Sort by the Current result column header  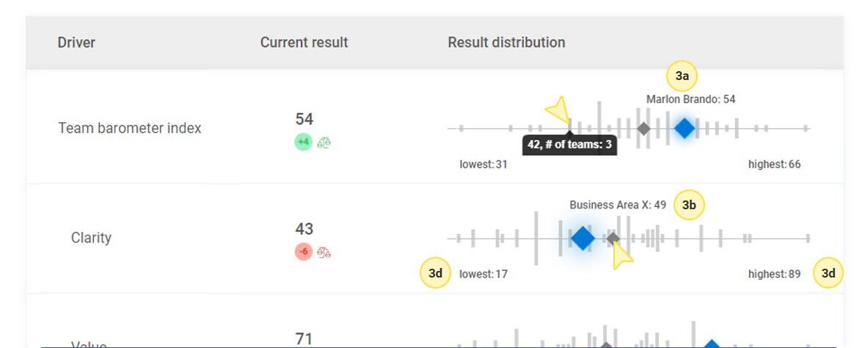pyautogui.click(x=304, y=43)
